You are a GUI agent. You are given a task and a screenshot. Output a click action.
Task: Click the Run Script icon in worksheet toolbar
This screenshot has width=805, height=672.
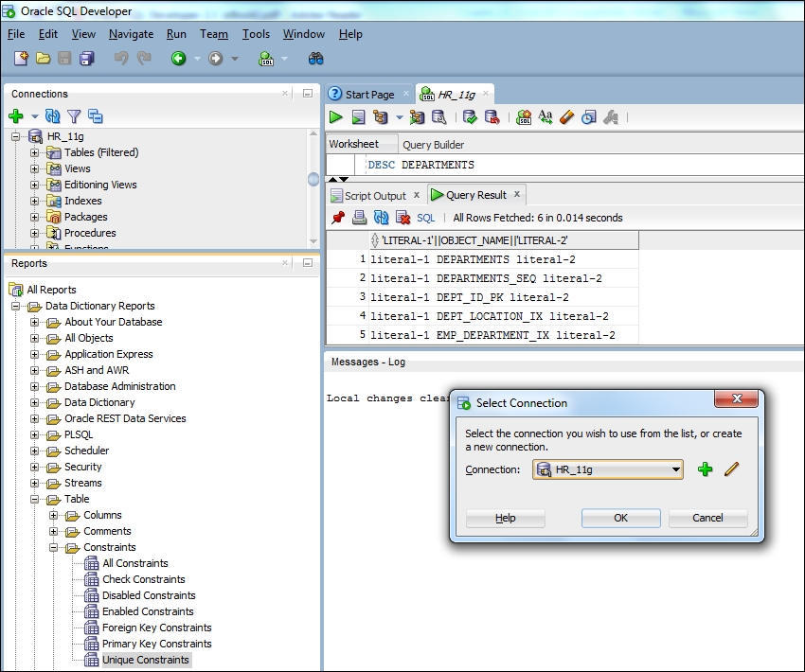pyautogui.click(x=358, y=117)
